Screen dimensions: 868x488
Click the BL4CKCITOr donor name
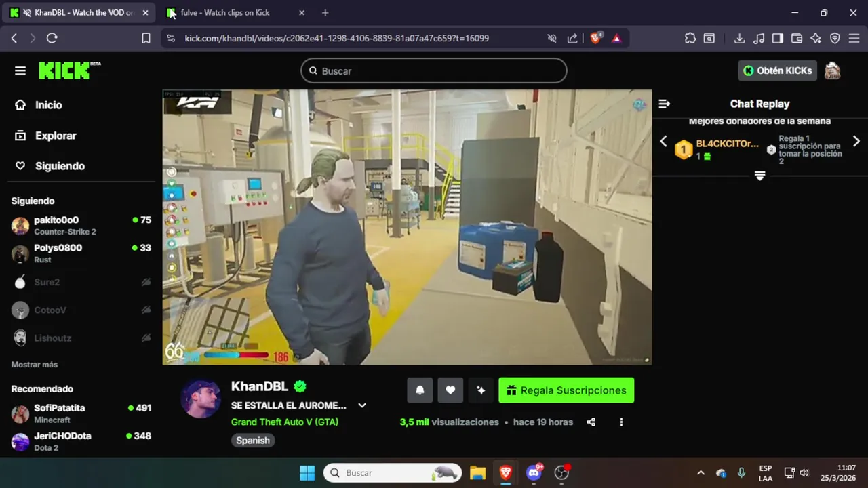coord(728,144)
